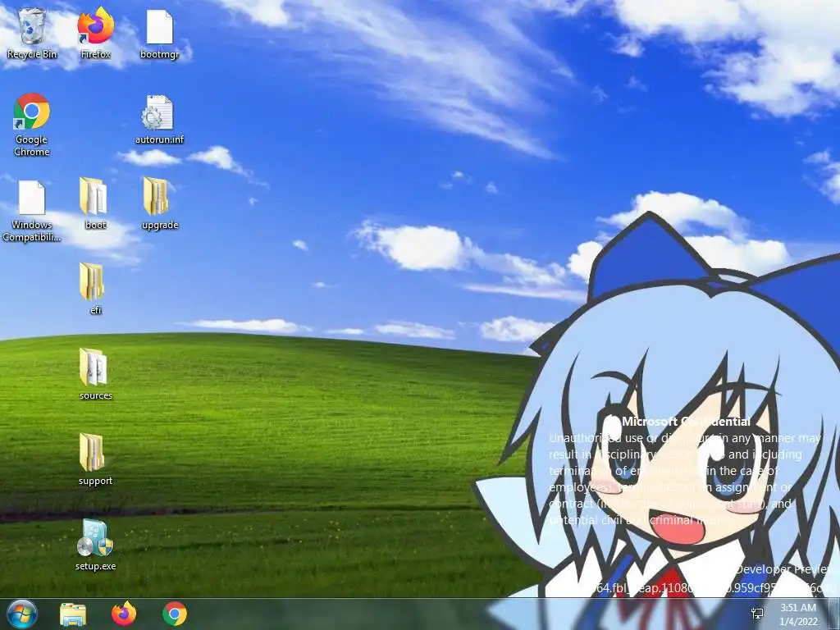Select the boot folder on desktop

coord(95,204)
